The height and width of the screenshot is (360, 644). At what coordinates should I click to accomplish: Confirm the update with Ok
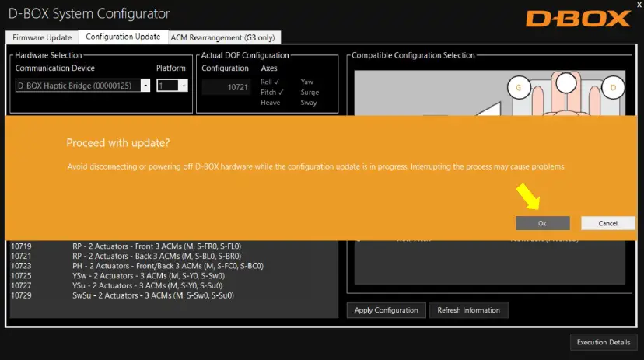(x=542, y=223)
